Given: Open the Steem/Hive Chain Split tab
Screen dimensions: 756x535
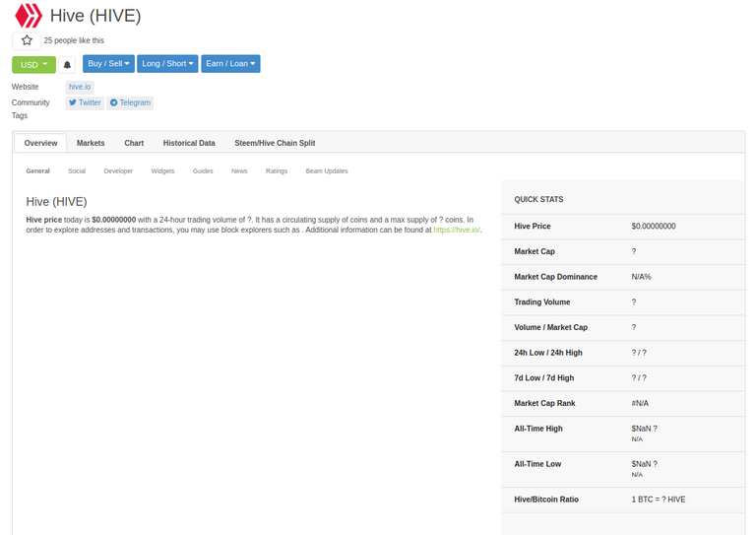Looking at the screenshot, I should click(x=275, y=143).
